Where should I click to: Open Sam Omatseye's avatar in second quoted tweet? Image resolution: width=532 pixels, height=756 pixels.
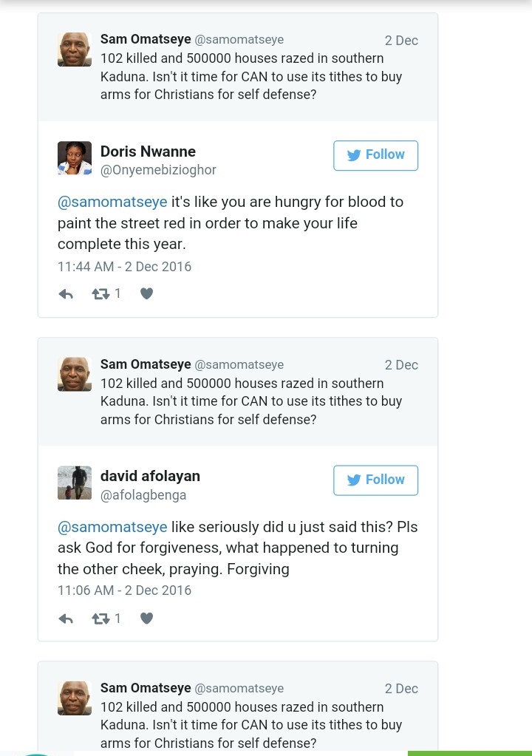click(75, 374)
